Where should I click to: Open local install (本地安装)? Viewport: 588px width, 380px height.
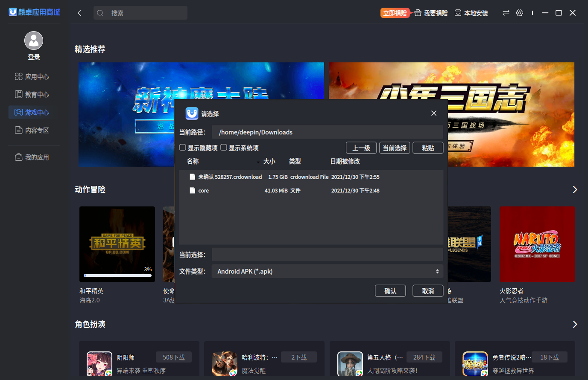tap(471, 13)
